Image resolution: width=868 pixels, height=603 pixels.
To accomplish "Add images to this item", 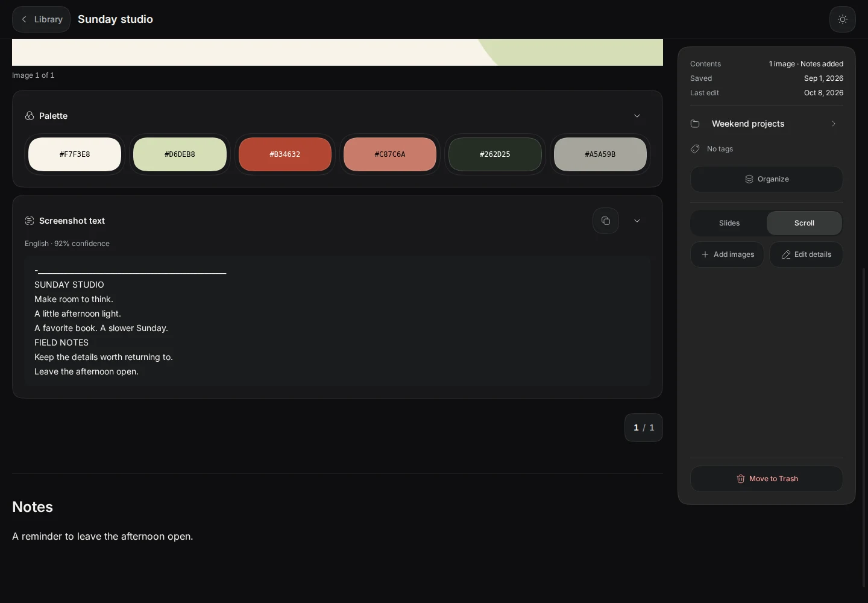I will 727,254.
